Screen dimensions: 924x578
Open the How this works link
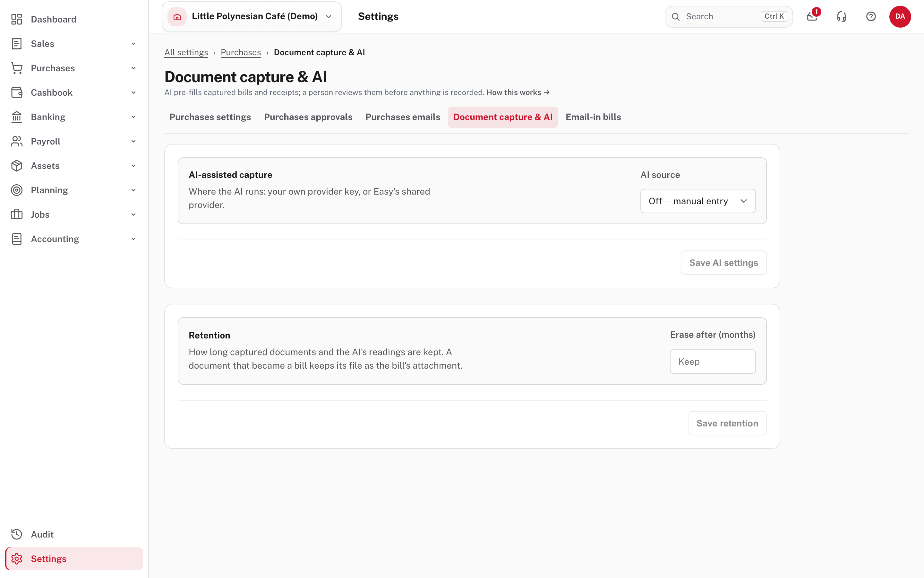pyautogui.click(x=518, y=92)
